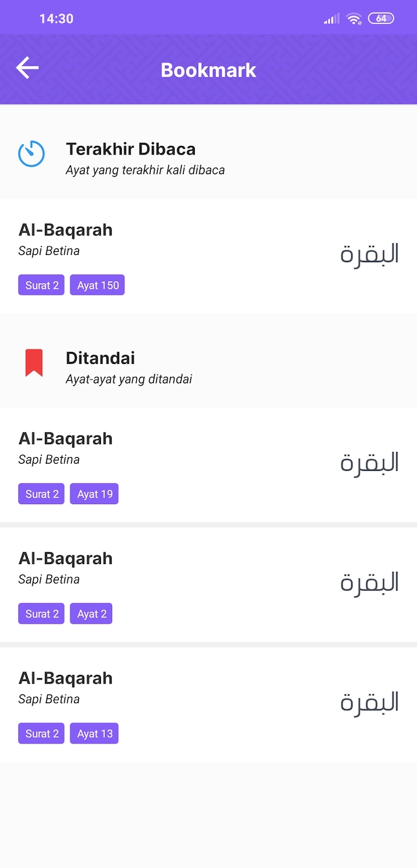417x868 pixels.
Task: Tap the battery indicator showing 64
Action: 381,18
